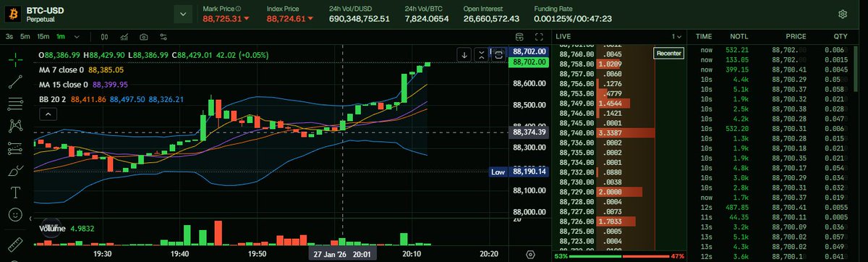The height and width of the screenshot is (262, 868).
Task: Select the pattern drawing tool
Action: pos(14,127)
